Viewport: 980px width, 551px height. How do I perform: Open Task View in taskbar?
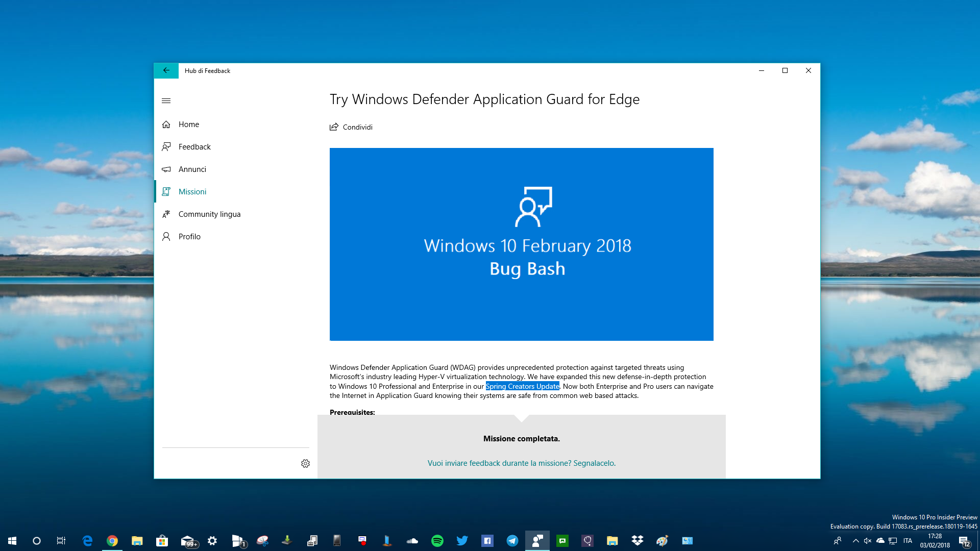pyautogui.click(x=61, y=541)
